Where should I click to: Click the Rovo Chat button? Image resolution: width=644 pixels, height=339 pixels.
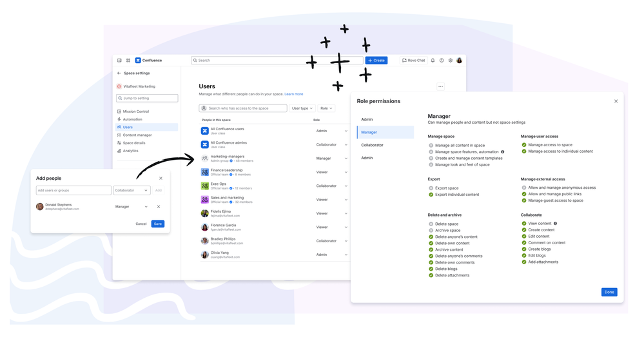pyautogui.click(x=414, y=61)
